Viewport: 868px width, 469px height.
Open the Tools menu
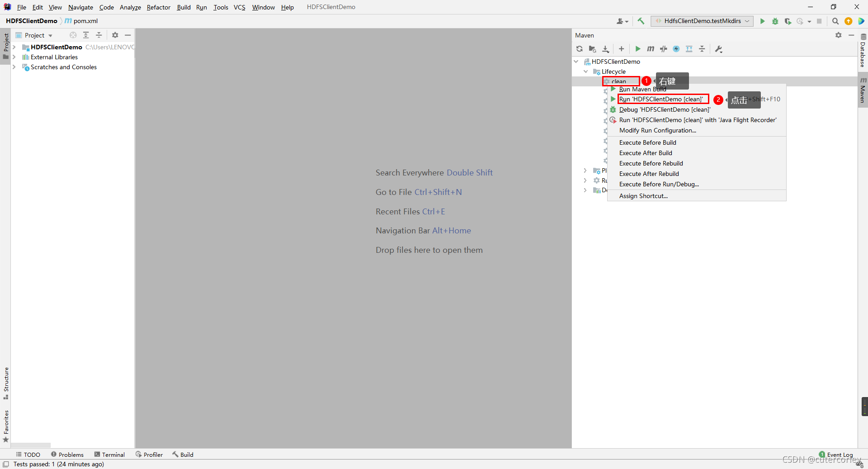[x=221, y=7]
